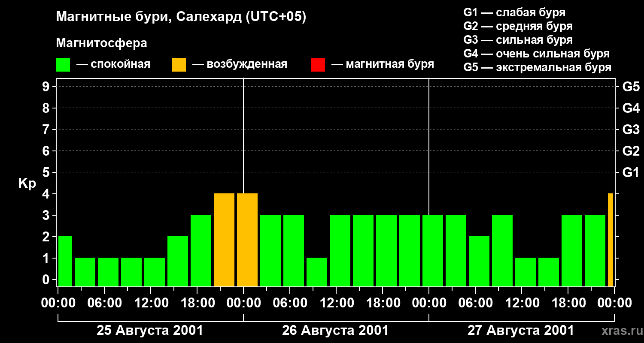The image size is (644, 343).
Task: Click the '27 Августа 2001' date label
Action: pyautogui.click(x=521, y=331)
